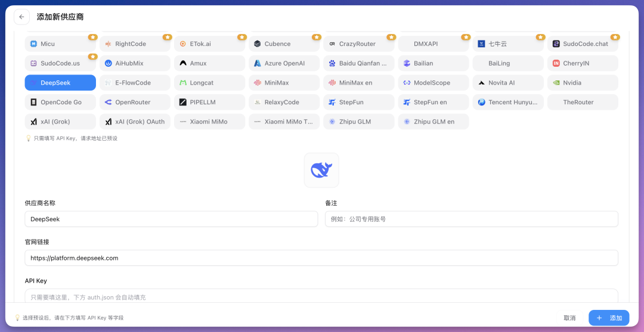The width and height of the screenshot is (644, 332).
Task: Click the CherryIN logo icon
Action: [x=556, y=63]
